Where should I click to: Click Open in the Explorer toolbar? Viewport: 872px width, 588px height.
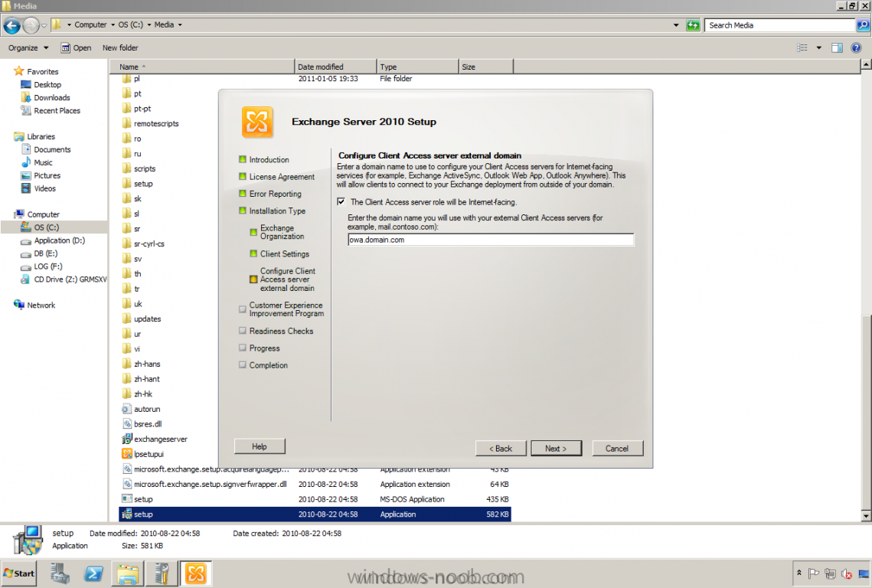[76, 47]
